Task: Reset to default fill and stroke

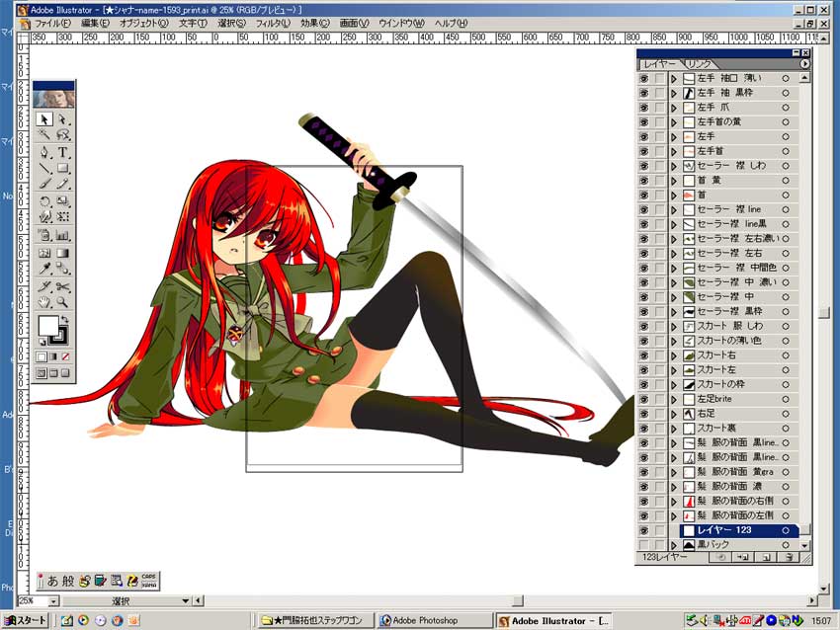Action: [x=42, y=342]
